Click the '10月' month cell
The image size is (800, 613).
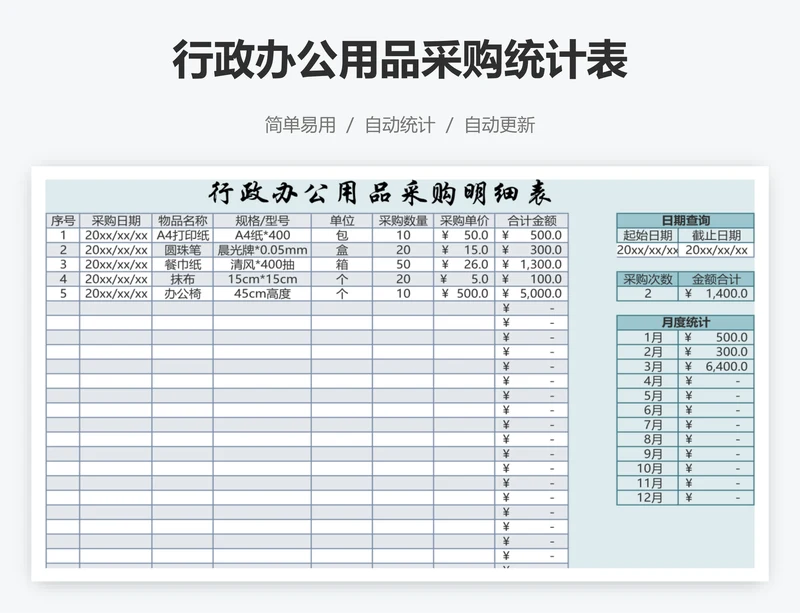click(x=647, y=469)
